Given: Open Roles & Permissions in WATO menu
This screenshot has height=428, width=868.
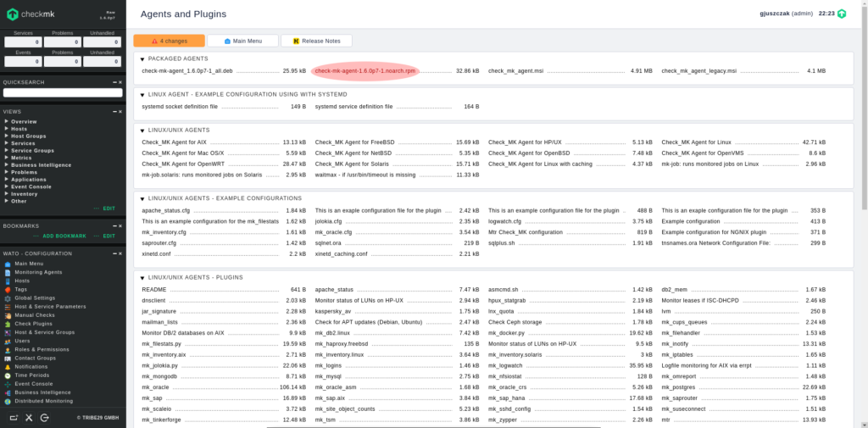Looking at the screenshot, I should (x=42, y=349).
